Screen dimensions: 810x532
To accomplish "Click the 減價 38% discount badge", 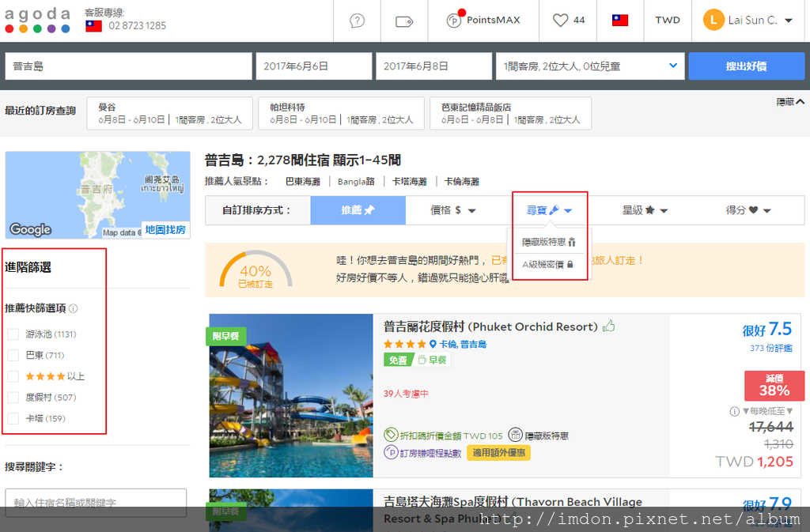I will (x=774, y=386).
